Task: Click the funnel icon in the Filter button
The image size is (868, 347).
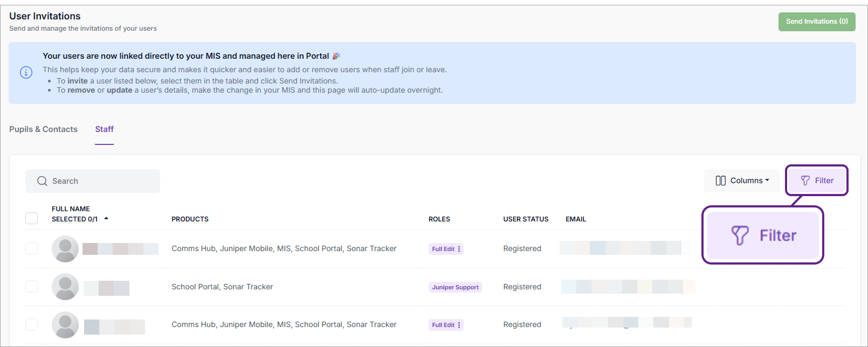Action: point(805,181)
